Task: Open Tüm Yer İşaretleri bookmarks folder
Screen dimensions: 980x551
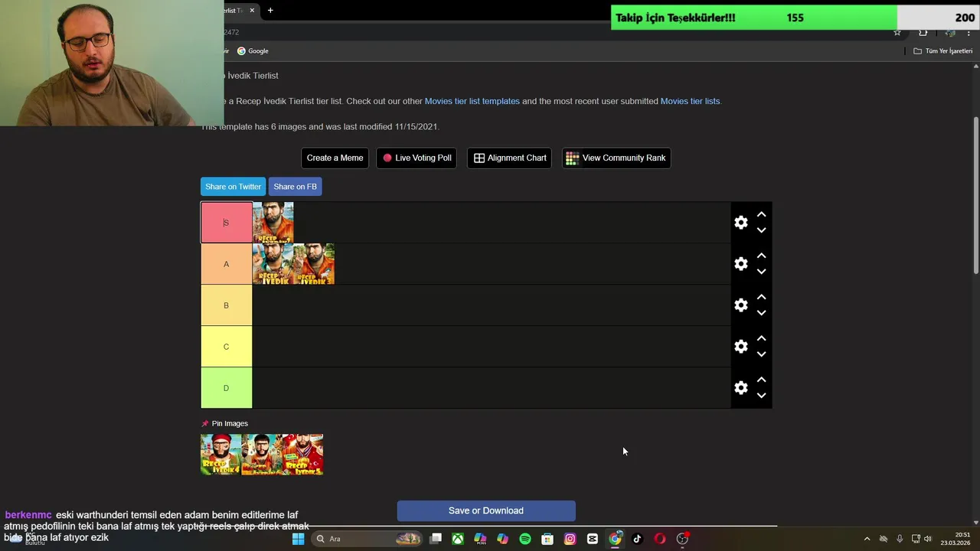Action: tap(942, 51)
